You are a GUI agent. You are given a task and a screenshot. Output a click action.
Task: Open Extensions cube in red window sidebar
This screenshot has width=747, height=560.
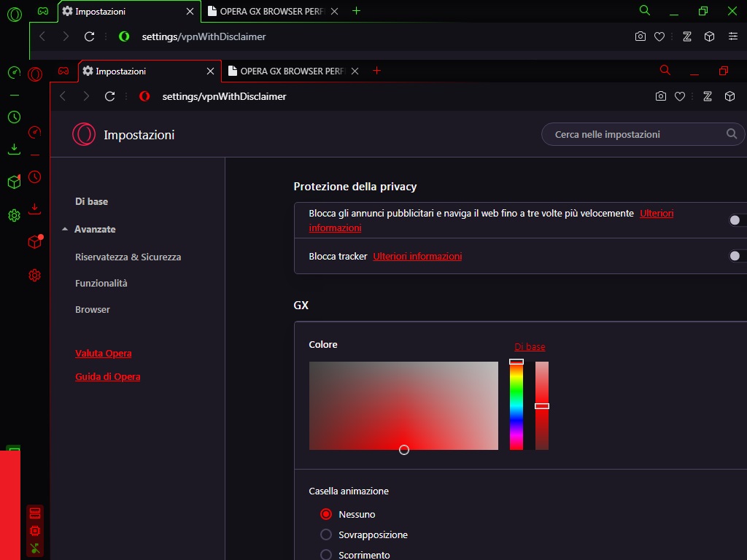pyautogui.click(x=35, y=242)
